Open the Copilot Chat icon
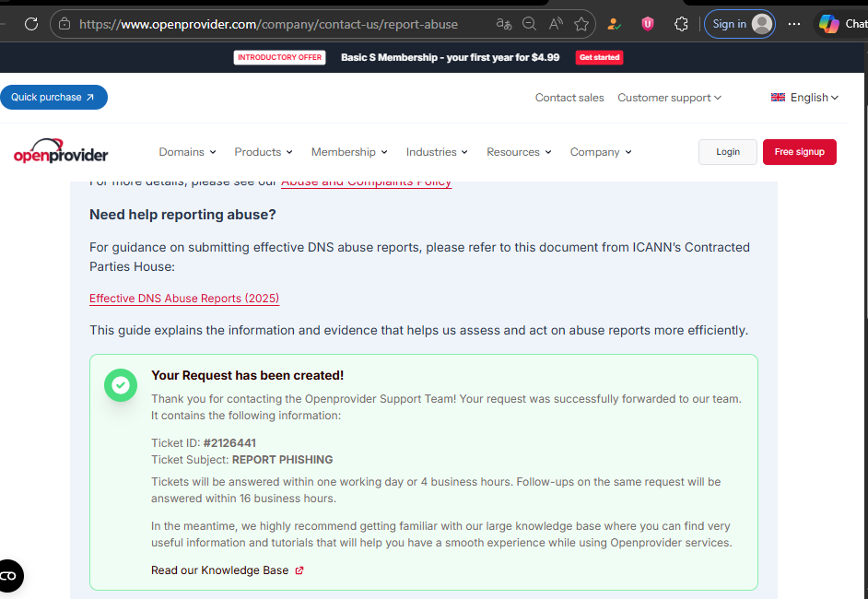The image size is (868, 599). click(829, 24)
